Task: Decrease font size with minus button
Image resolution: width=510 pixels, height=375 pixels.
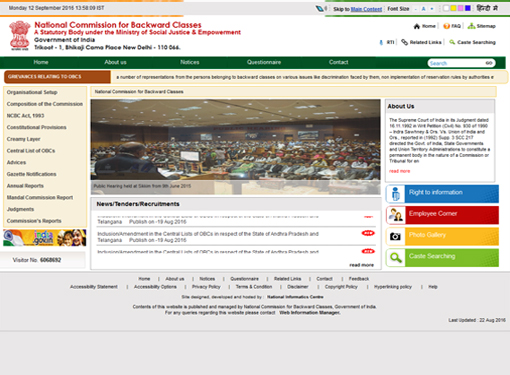Action: point(415,9)
